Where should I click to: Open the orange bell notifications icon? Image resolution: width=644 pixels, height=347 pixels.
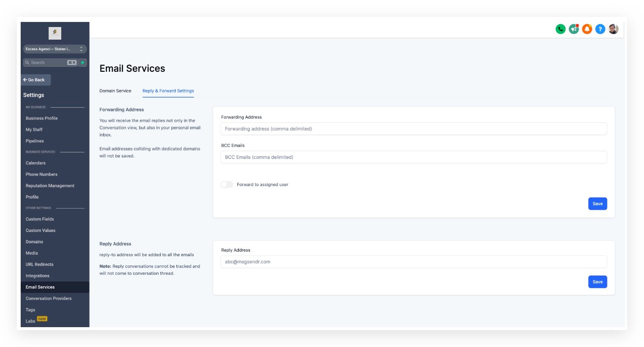587,29
